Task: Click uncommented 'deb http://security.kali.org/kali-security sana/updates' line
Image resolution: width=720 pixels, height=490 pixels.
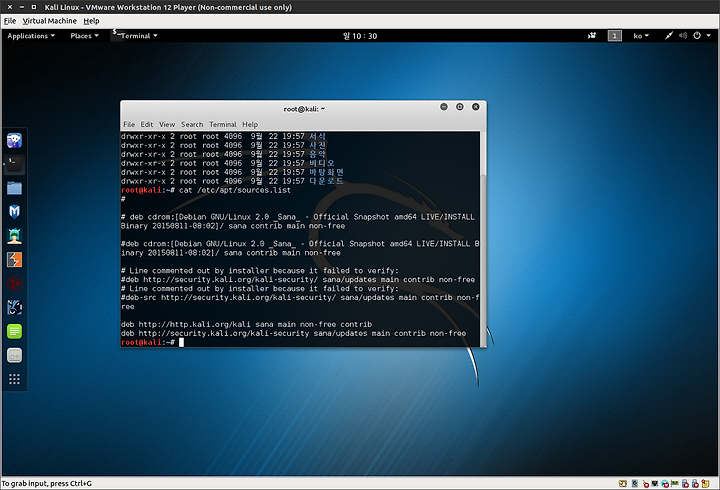Action: tap(293, 333)
